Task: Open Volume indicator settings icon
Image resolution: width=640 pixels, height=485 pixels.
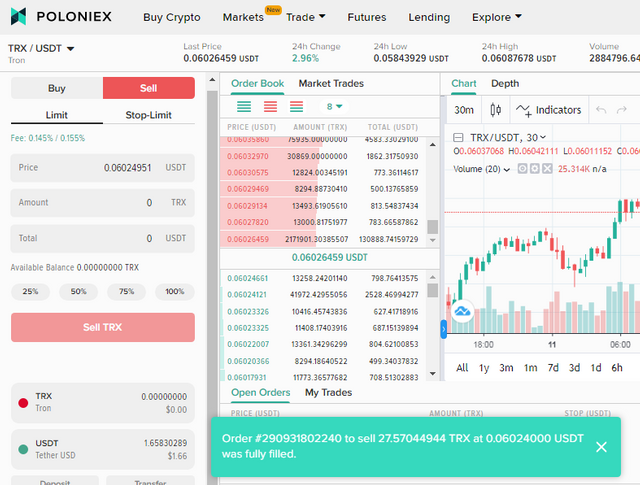Action: (535, 169)
